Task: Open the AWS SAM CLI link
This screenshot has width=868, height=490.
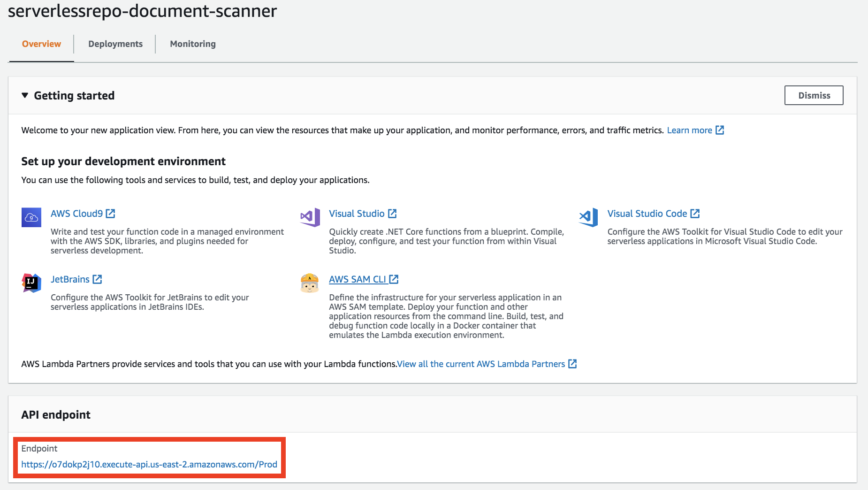Action: pos(358,279)
